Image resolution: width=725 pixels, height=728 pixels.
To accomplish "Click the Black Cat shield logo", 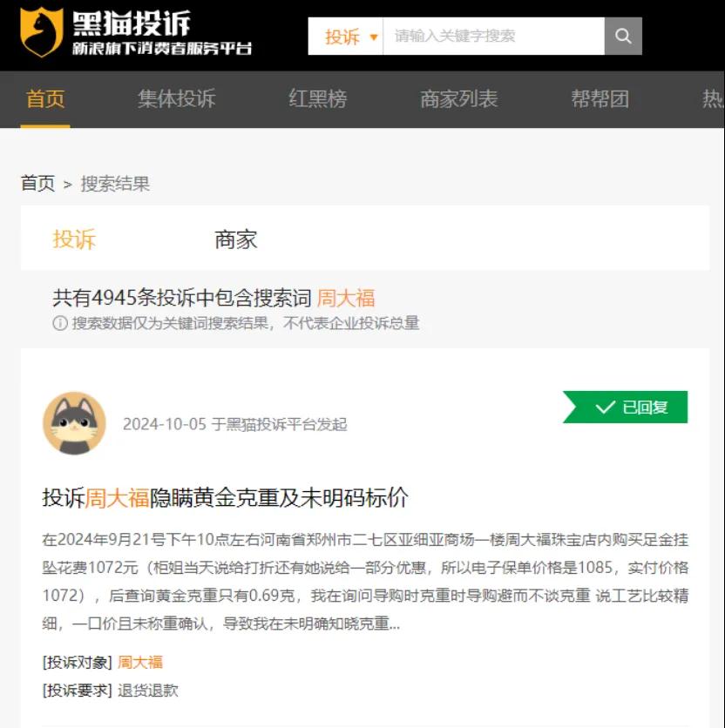I will coord(41,32).
